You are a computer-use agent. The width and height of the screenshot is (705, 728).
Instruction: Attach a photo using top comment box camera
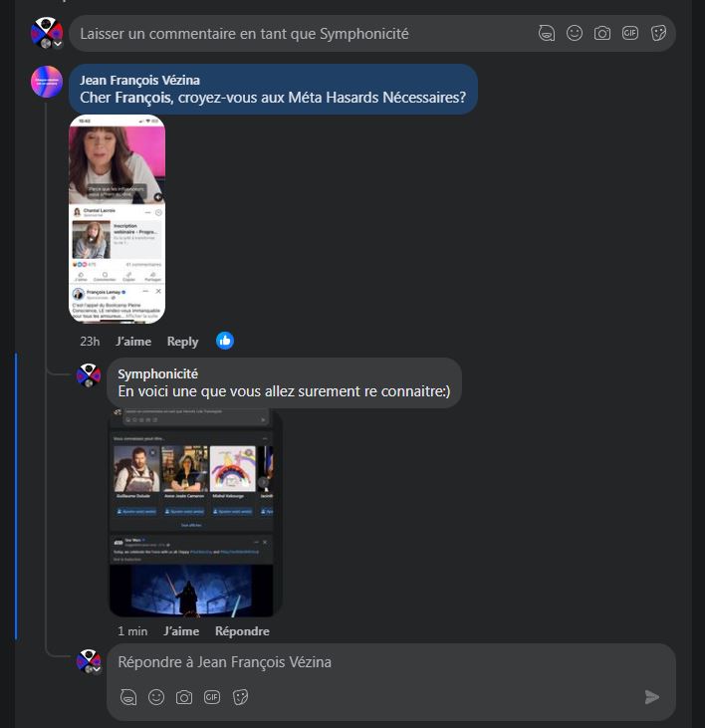pyautogui.click(x=602, y=33)
